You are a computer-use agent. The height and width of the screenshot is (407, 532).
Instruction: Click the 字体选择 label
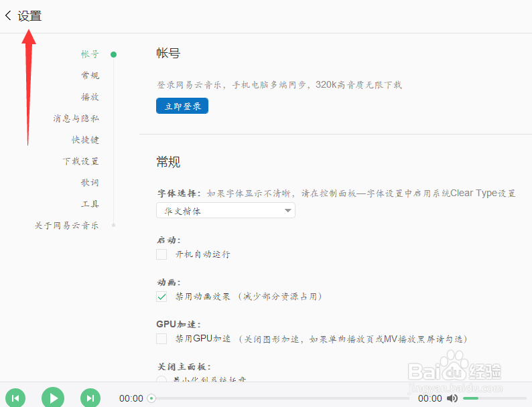[x=179, y=193]
